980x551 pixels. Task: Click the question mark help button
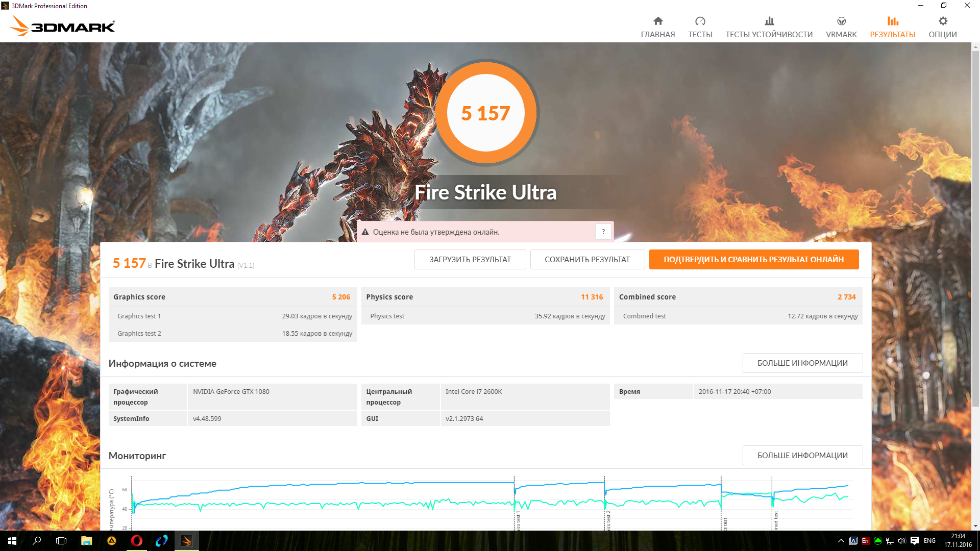[x=603, y=232]
